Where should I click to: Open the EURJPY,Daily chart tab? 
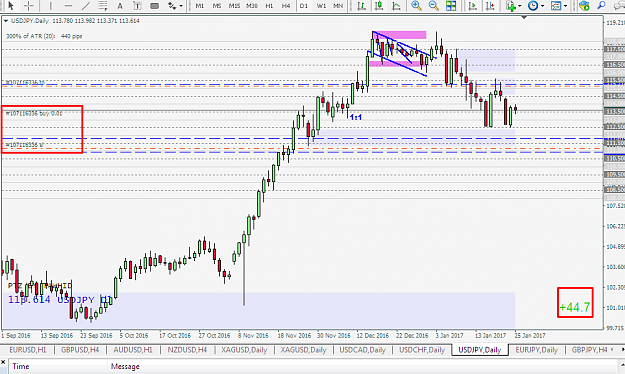[537, 350]
